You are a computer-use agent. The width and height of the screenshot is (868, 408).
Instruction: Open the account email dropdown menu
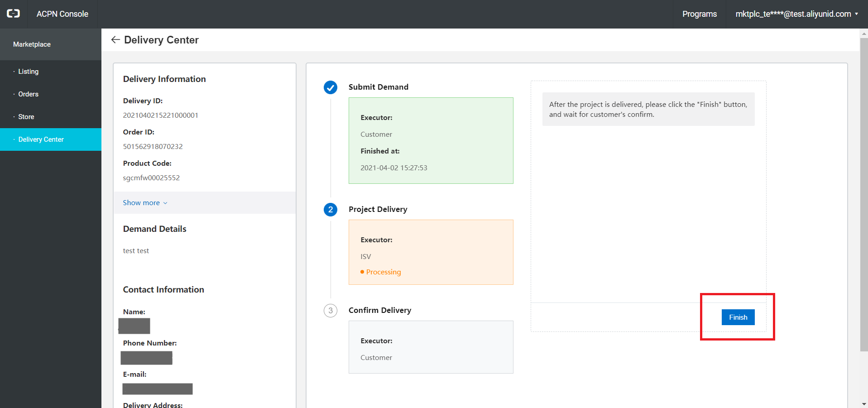(796, 14)
